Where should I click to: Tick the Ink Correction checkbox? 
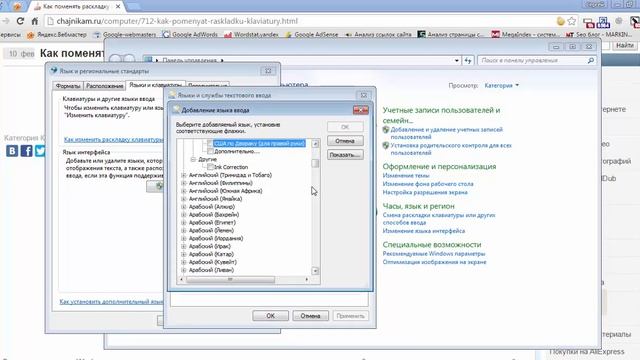pos(210,167)
